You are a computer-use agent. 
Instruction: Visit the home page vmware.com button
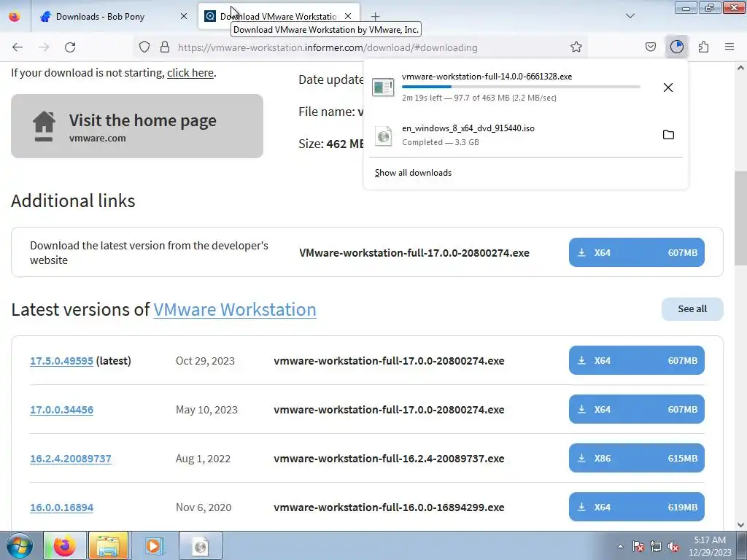tap(137, 126)
